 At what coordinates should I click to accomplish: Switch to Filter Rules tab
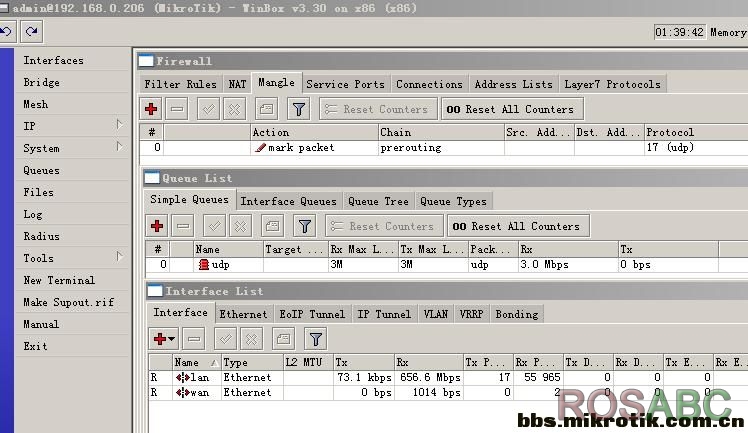pos(180,84)
